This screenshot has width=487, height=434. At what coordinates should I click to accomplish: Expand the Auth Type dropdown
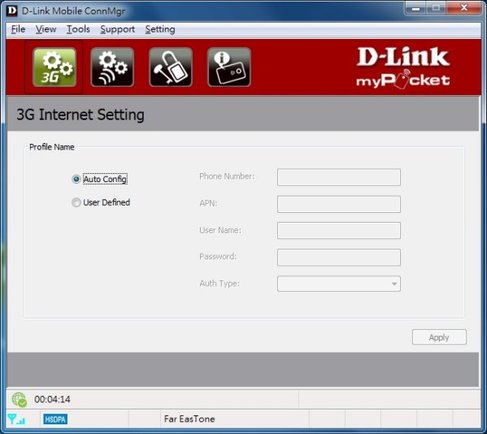tap(339, 284)
